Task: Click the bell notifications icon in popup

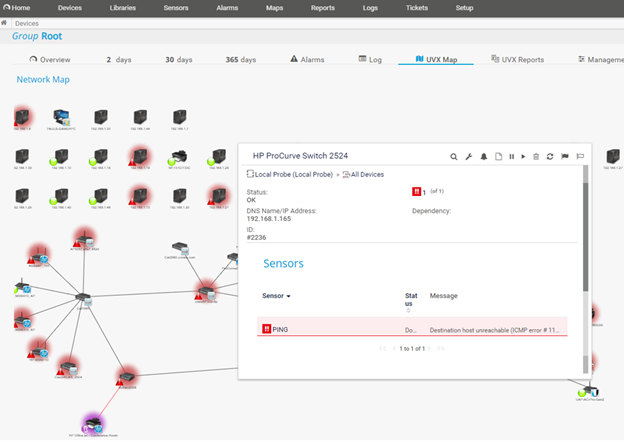Action: tap(483, 156)
